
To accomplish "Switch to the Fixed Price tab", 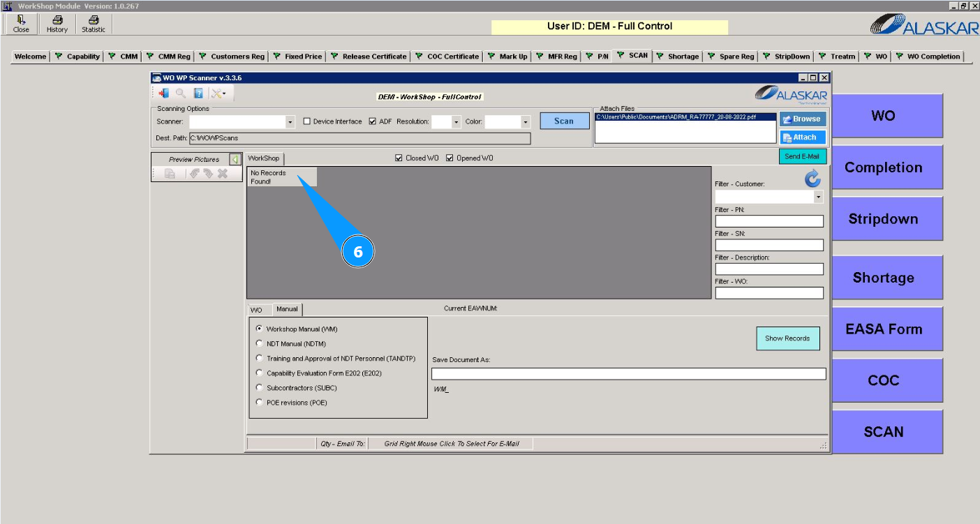I will click(x=297, y=57).
